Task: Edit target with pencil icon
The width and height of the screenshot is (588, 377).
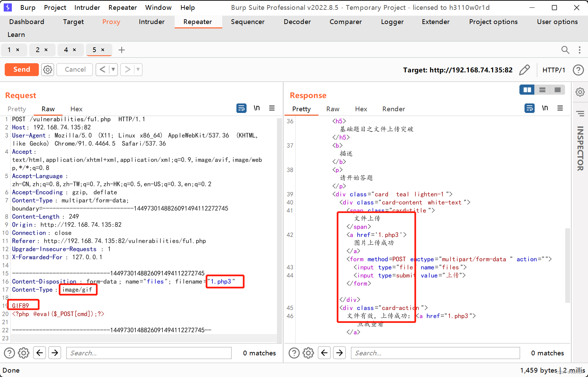Action: coord(524,70)
